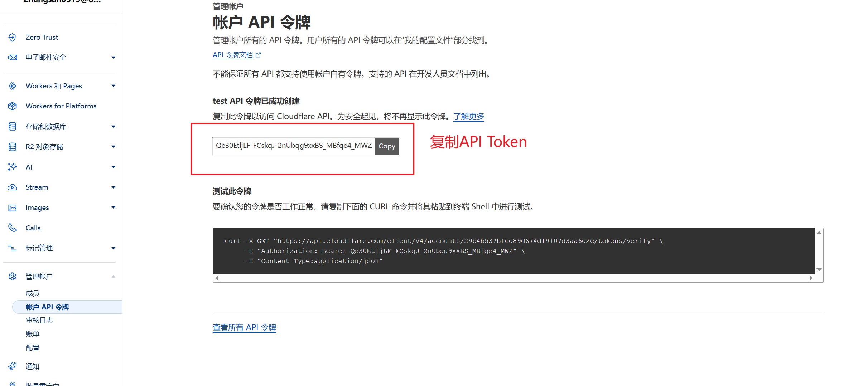
Task: Collapse the 管理帐户 section arrow
Action: (x=113, y=277)
